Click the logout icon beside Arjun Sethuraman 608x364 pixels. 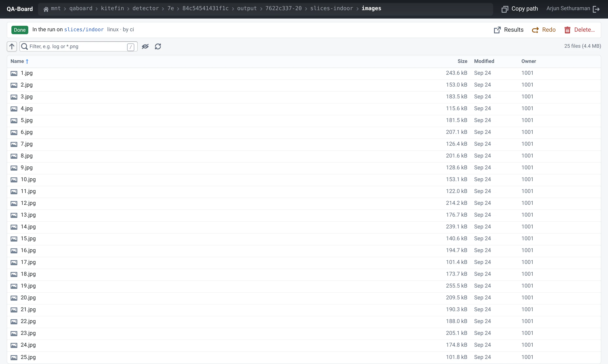tap(596, 9)
